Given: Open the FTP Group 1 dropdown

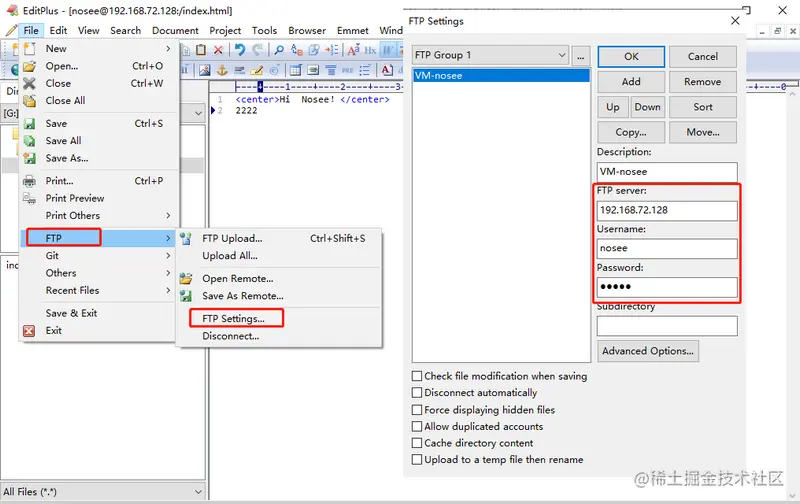Looking at the screenshot, I should (490, 55).
